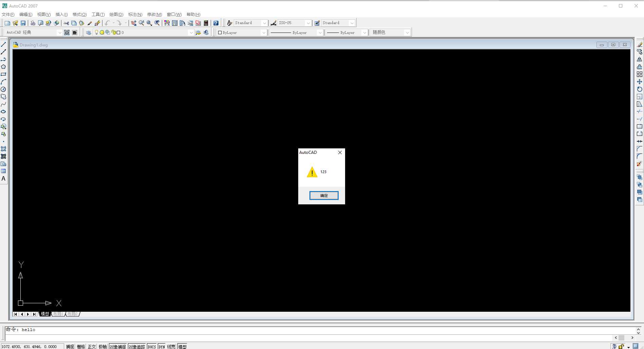Toggle 对象捕捉 object snap

coord(118,346)
